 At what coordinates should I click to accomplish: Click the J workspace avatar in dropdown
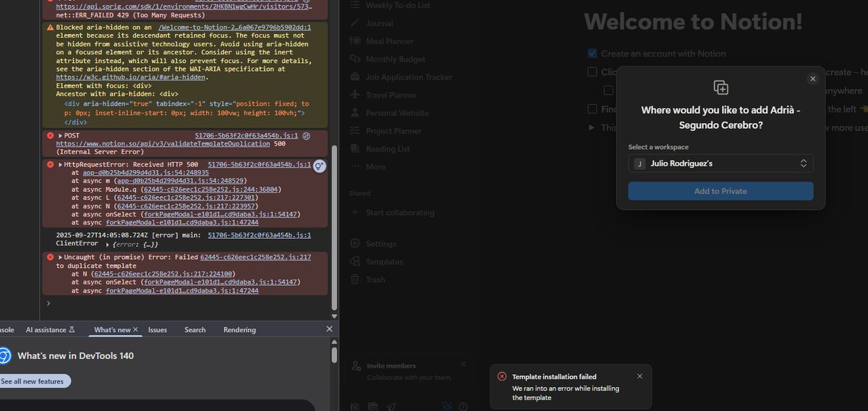click(x=639, y=164)
